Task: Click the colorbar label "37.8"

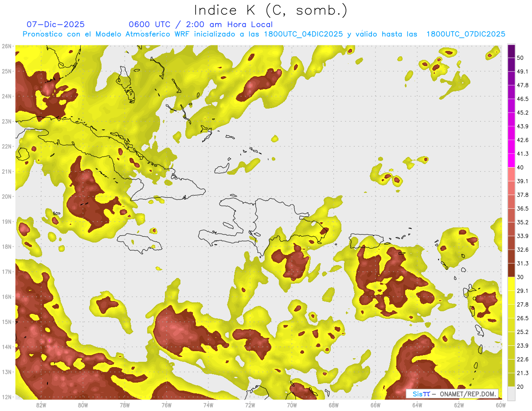Action: (522, 195)
